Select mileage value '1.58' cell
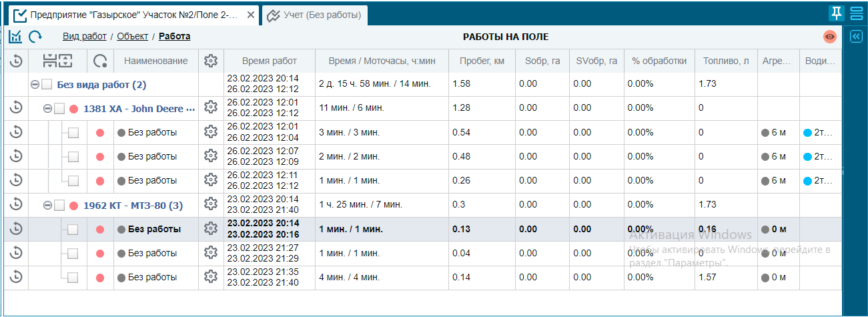The height and width of the screenshot is (317, 868). tap(482, 84)
